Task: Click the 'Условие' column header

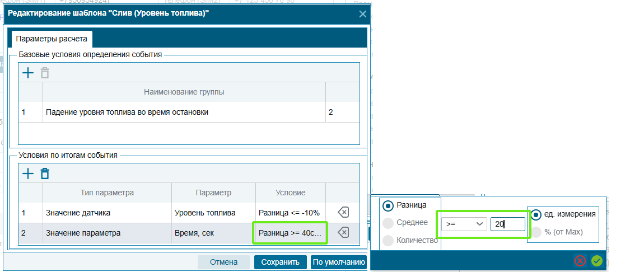Action: click(291, 193)
